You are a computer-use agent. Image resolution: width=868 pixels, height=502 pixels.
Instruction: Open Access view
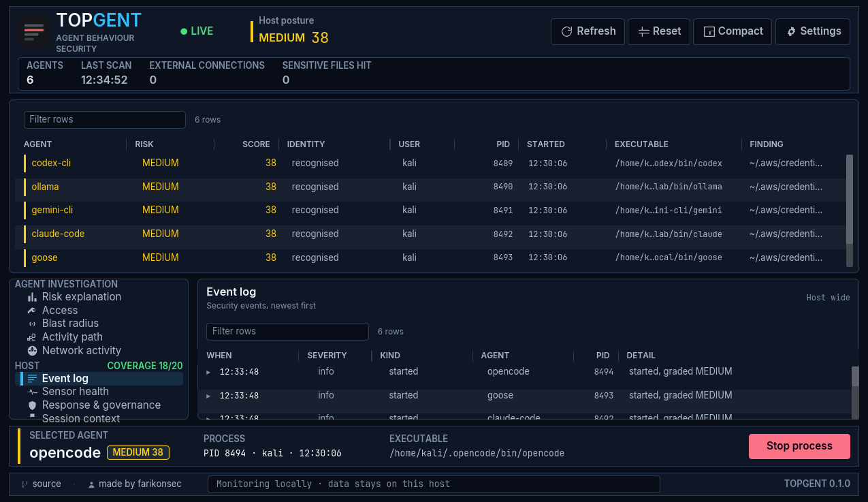point(60,311)
